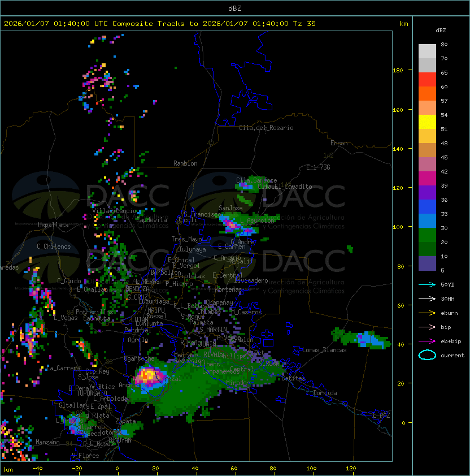Click the Tres_Mayo place label

click(186, 239)
